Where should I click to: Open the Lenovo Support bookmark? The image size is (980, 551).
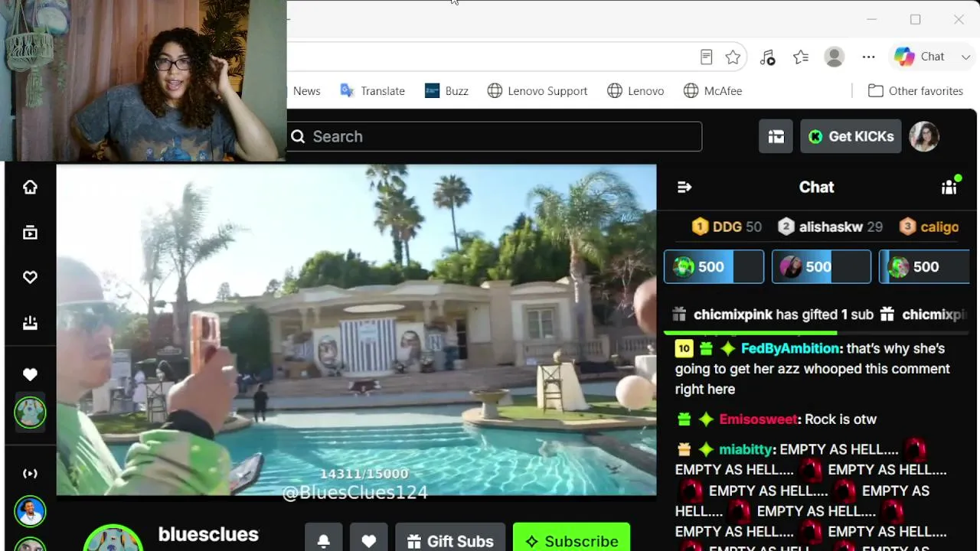(537, 91)
